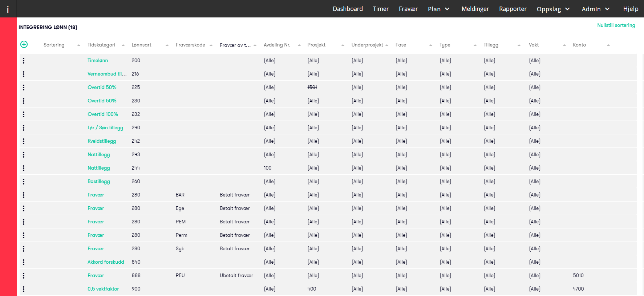Open the Akkord forskudd category link
This screenshot has width=644, height=296.
pos(106,262)
